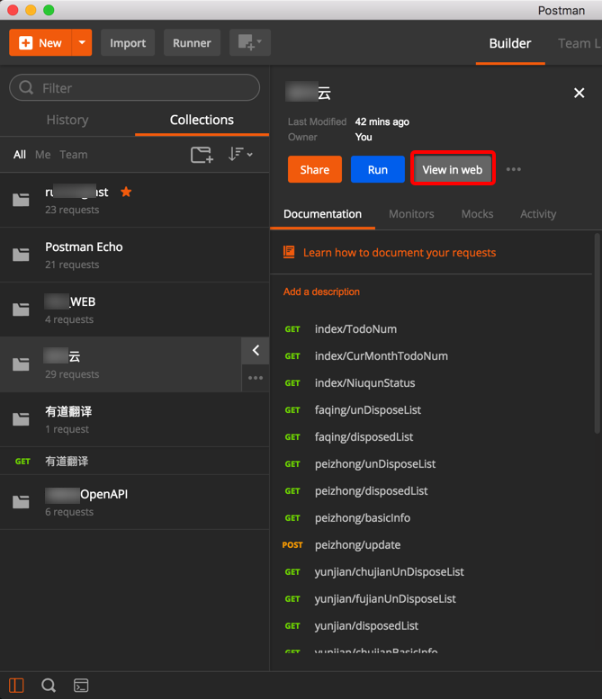The image size is (602, 700).
Task: Click the folder icon of 29 requests collection
Action: 21,364
